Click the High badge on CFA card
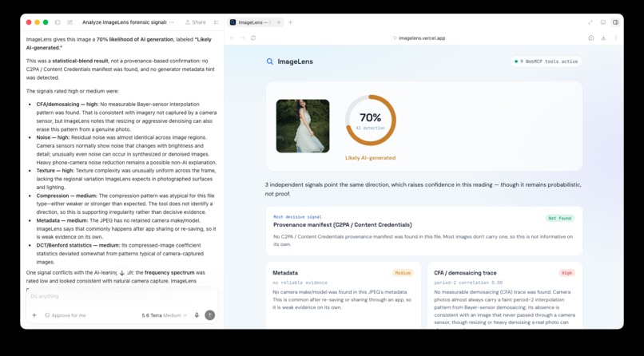The height and width of the screenshot is (356, 644). pyautogui.click(x=566, y=273)
